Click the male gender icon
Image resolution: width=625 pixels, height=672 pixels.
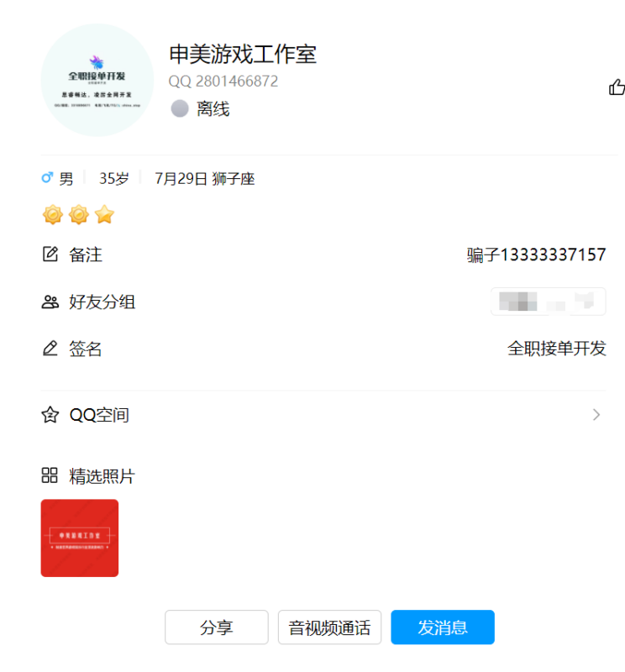click(47, 177)
